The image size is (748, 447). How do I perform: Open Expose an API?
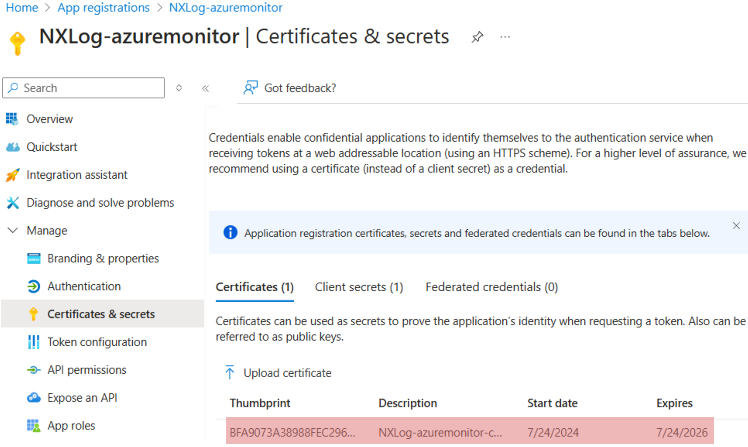pos(82,398)
